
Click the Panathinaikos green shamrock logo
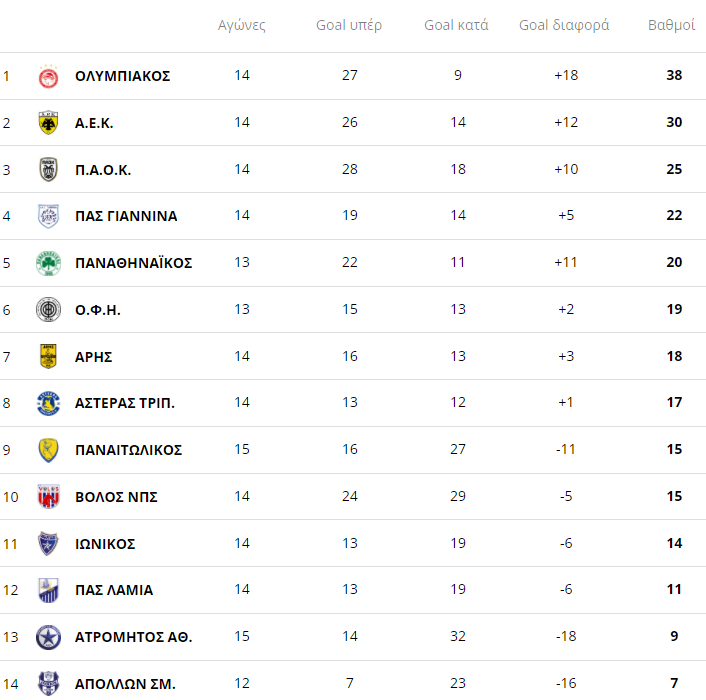point(48,263)
